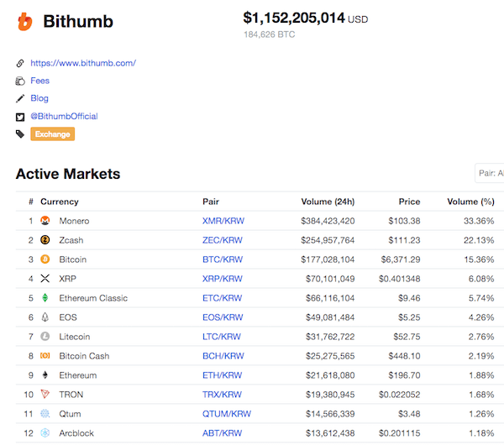Click the pencil icon next to Blog
The width and height of the screenshot is (504, 445).
coord(20,98)
